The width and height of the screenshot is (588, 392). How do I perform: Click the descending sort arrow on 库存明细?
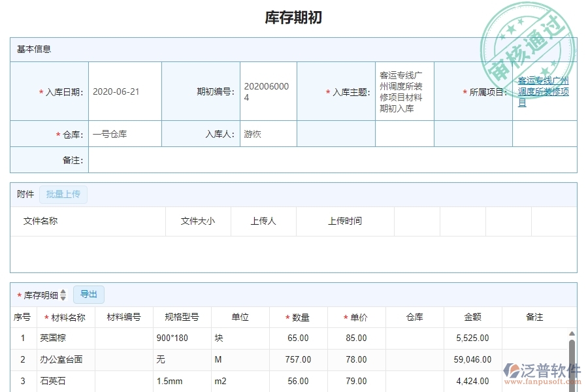[63, 298]
